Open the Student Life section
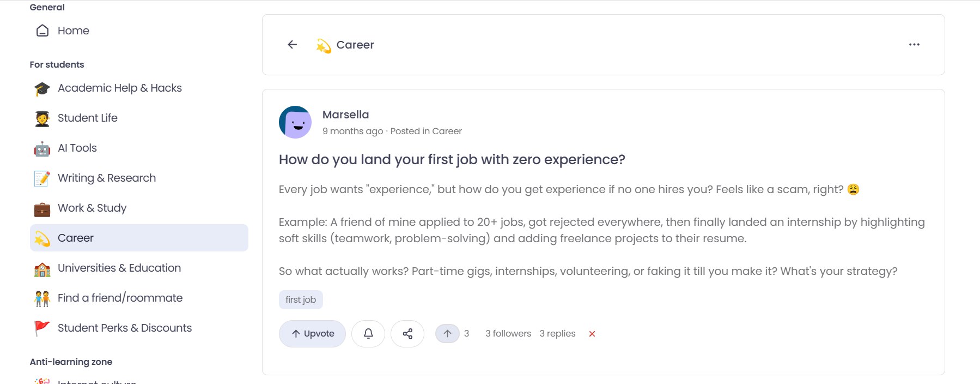The width and height of the screenshot is (980, 384). 88,118
